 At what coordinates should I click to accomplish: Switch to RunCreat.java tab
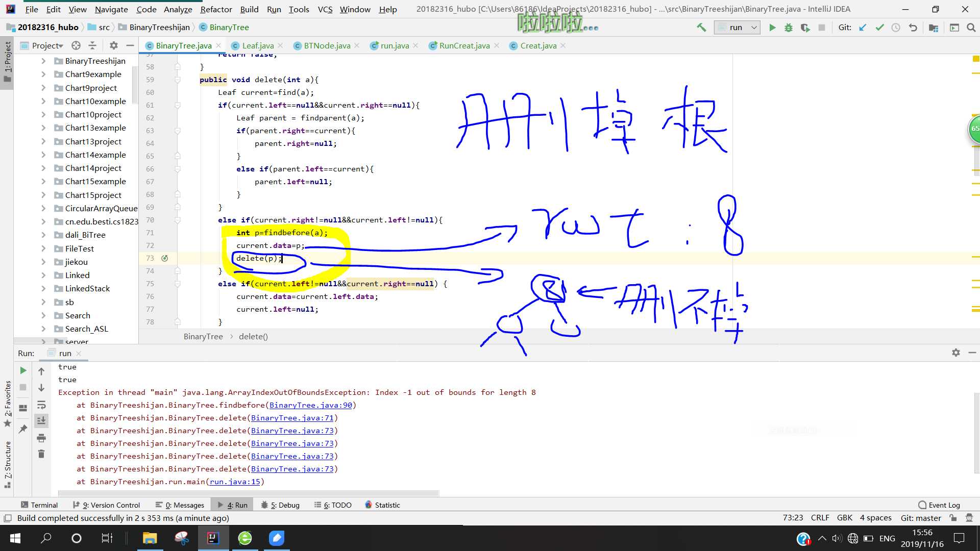[x=464, y=45]
